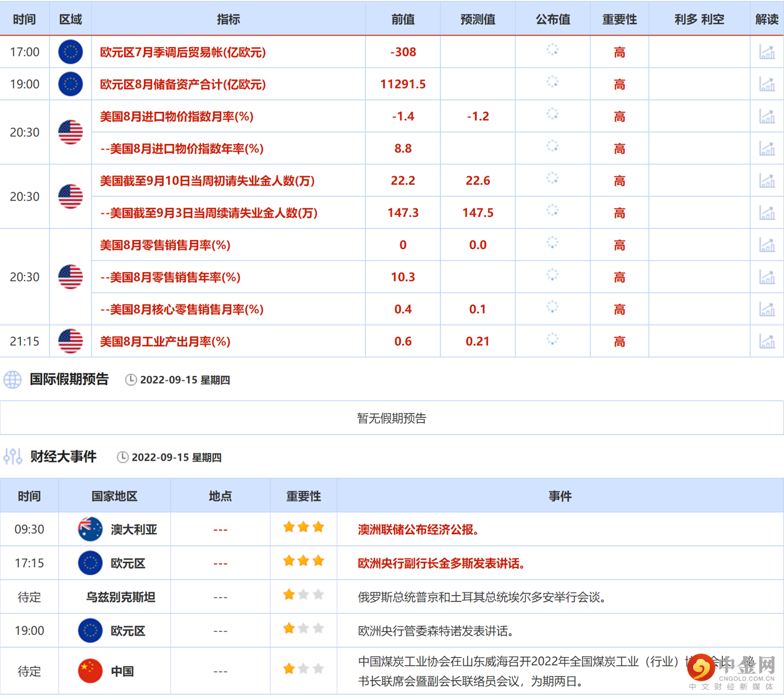784x698 pixels.
Task: Click the 解读 chart icon for 欧元区7月季调后贸易帐
Action: 767,52
